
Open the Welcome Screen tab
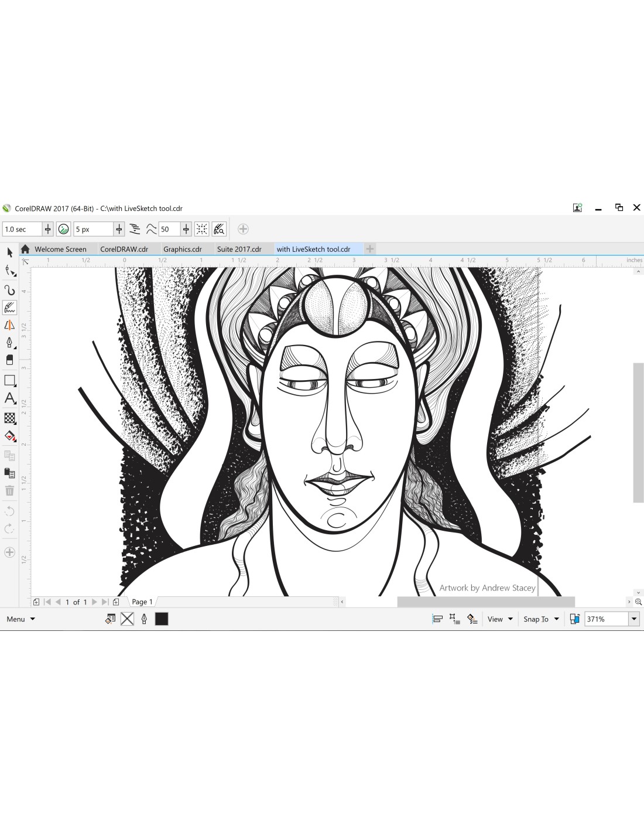[x=60, y=249]
